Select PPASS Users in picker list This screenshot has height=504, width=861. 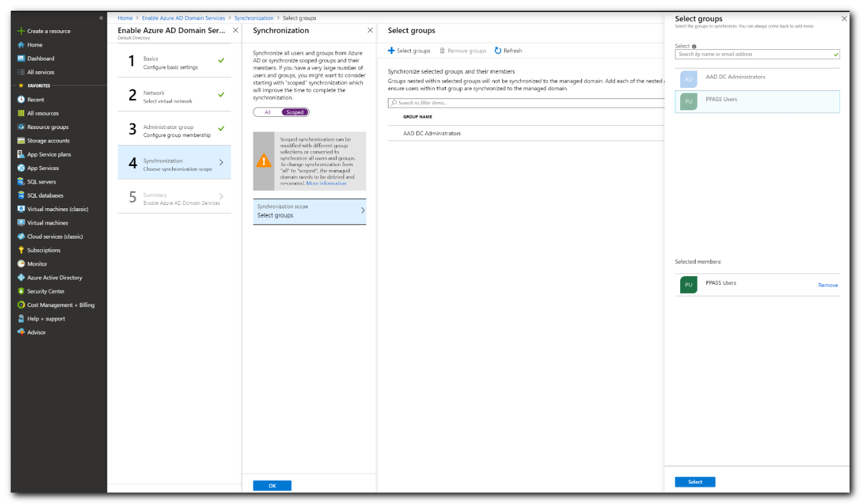[757, 101]
